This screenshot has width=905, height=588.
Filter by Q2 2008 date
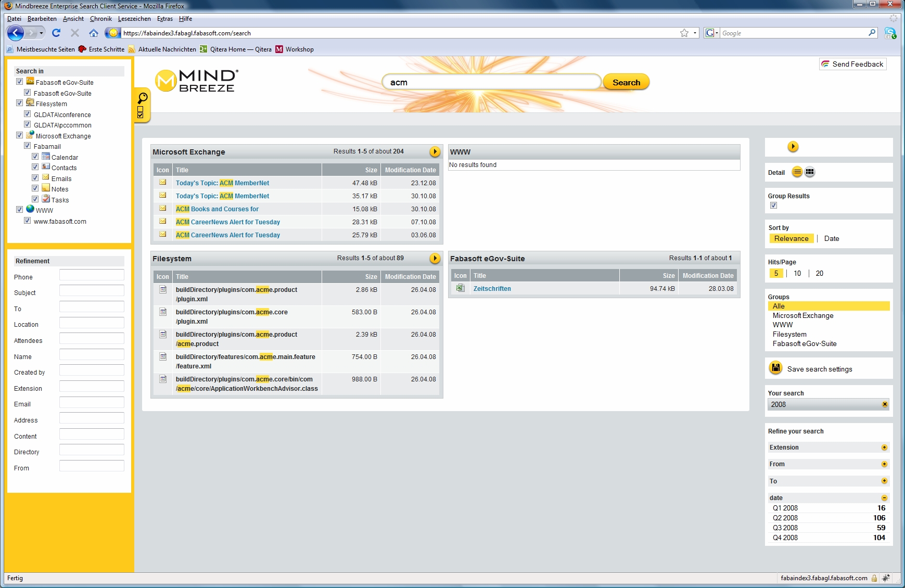click(x=785, y=518)
